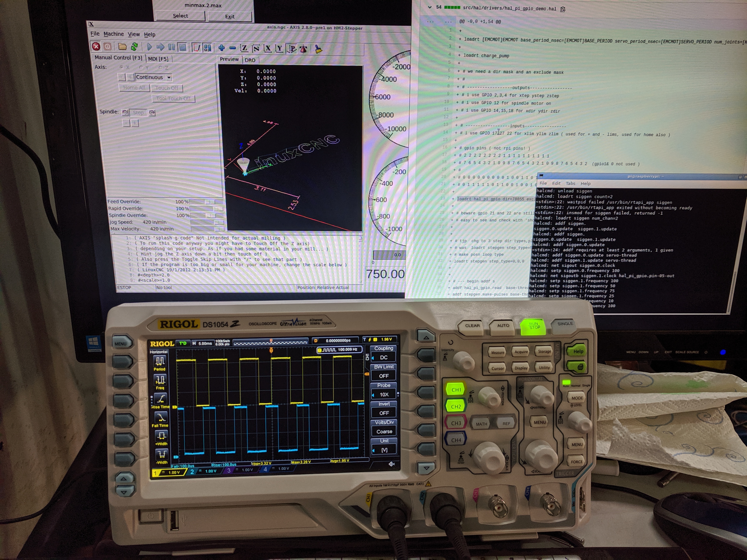Click G-code line 8 '#<depth>=2.0'
747x560 pixels.
154,275
